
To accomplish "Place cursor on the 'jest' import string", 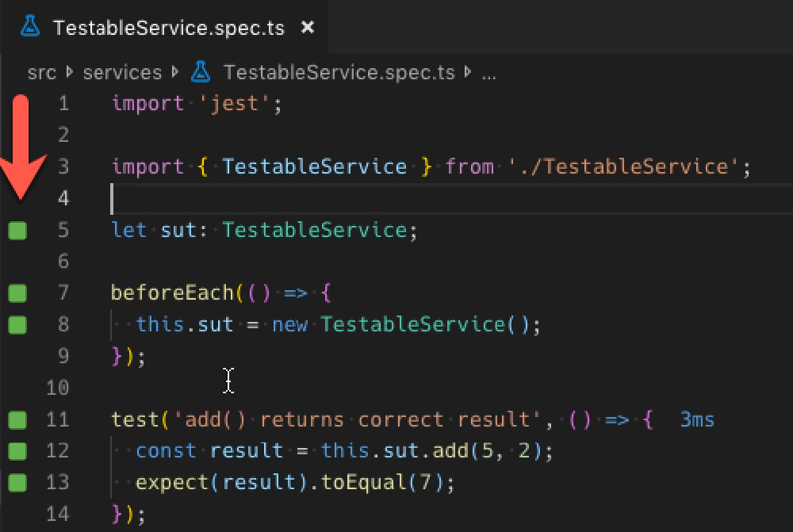I will point(236,104).
